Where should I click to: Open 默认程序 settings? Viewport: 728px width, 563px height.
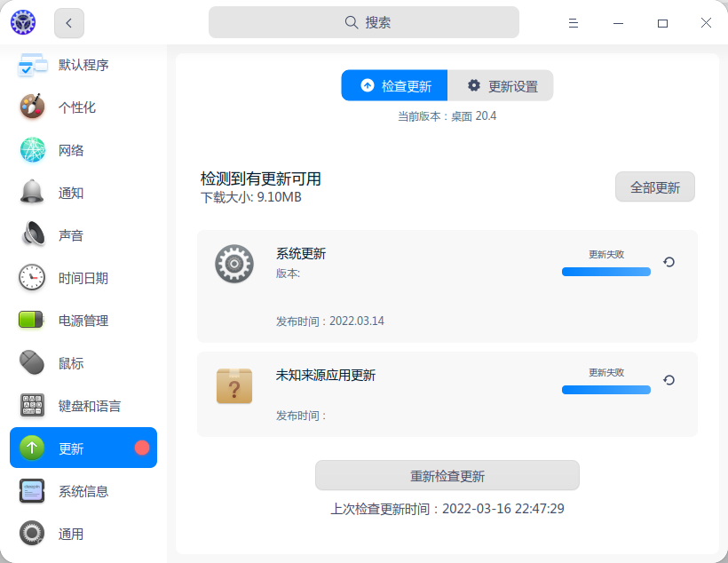pos(83,65)
